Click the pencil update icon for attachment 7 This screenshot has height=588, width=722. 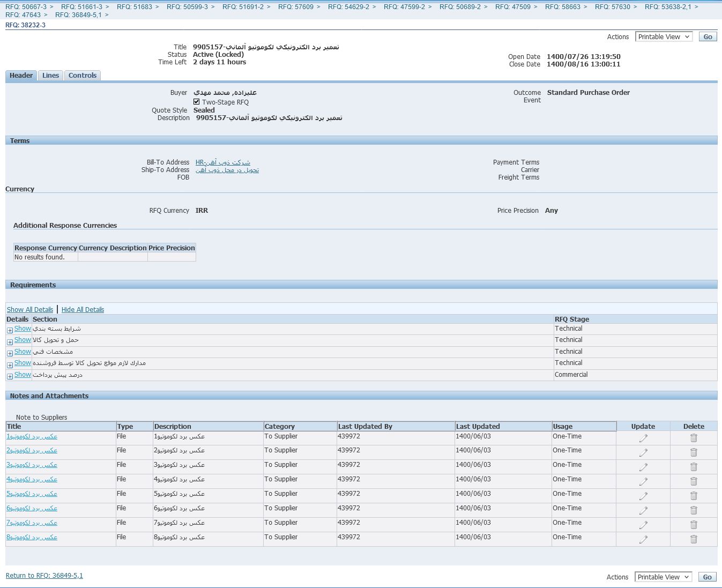click(643, 525)
